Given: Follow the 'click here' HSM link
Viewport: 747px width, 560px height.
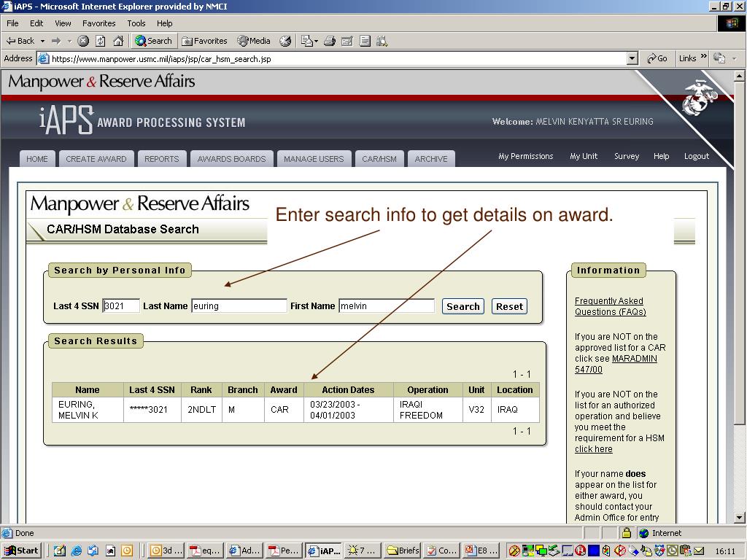Looking at the screenshot, I should [594, 449].
